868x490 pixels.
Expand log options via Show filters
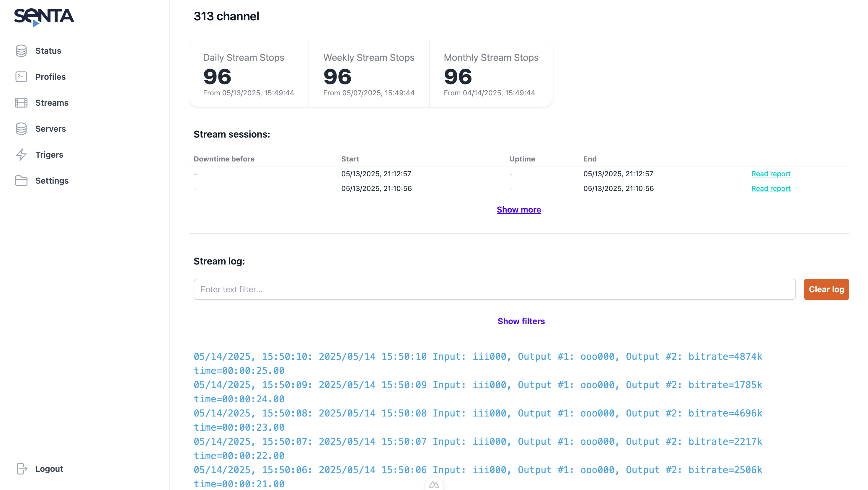point(521,321)
